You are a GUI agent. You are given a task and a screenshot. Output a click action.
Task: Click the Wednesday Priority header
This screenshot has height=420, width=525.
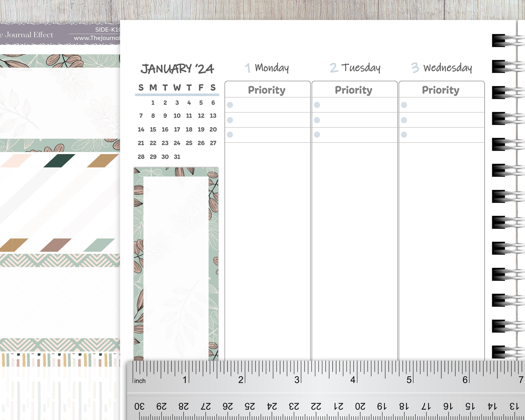[x=440, y=90]
